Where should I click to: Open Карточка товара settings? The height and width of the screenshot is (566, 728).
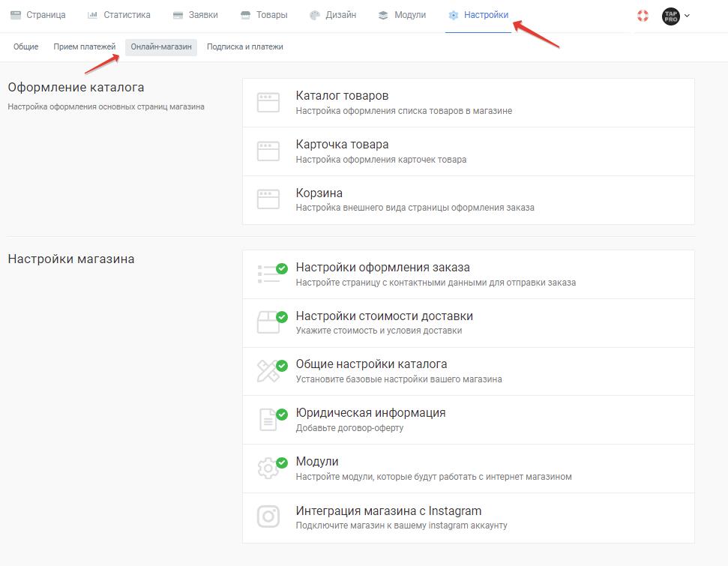tap(469, 151)
